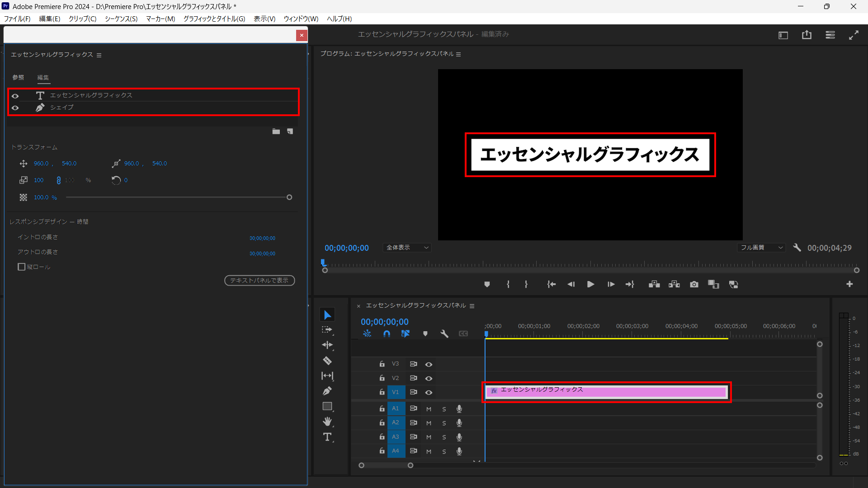This screenshot has width=868, height=488.
Task: Lock the V1 track
Action: click(x=382, y=392)
